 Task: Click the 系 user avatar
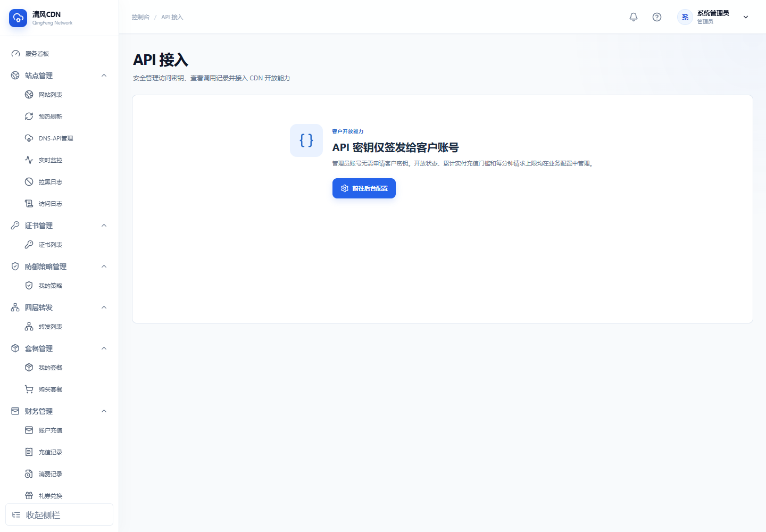tap(685, 17)
